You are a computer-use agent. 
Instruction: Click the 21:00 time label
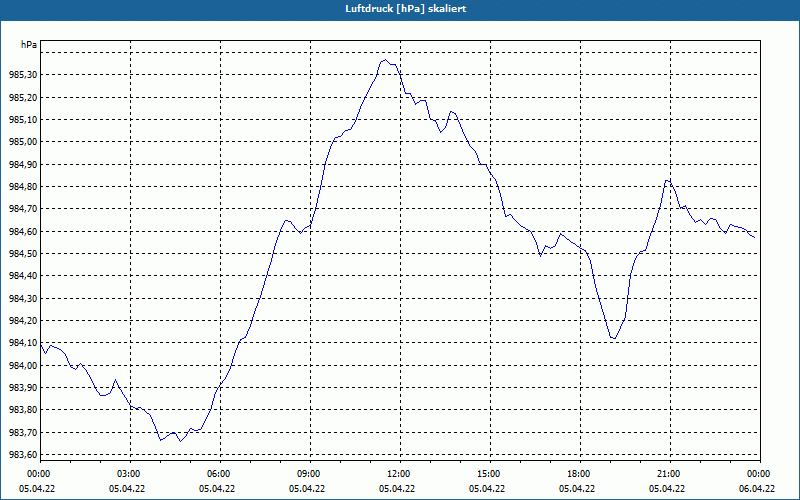(670, 474)
